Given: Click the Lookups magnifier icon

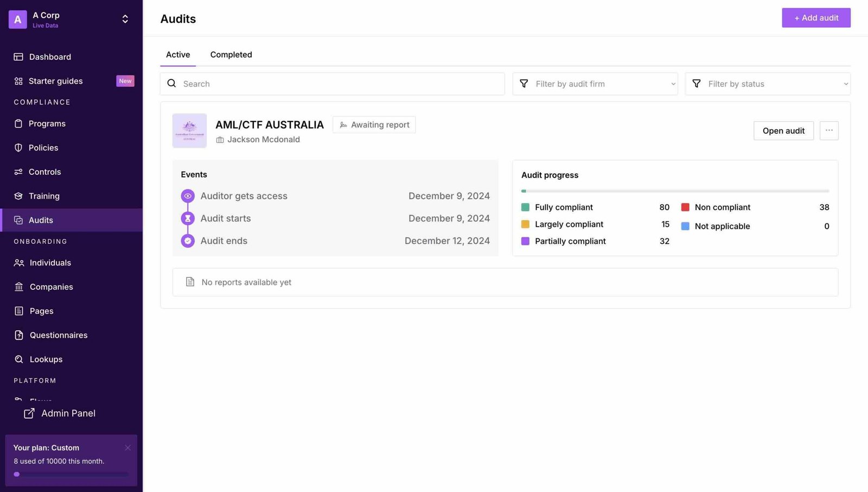Looking at the screenshot, I should point(19,359).
